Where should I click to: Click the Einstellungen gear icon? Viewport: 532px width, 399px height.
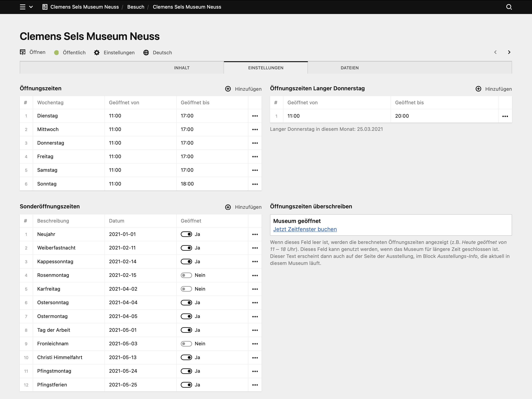coord(97,52)
